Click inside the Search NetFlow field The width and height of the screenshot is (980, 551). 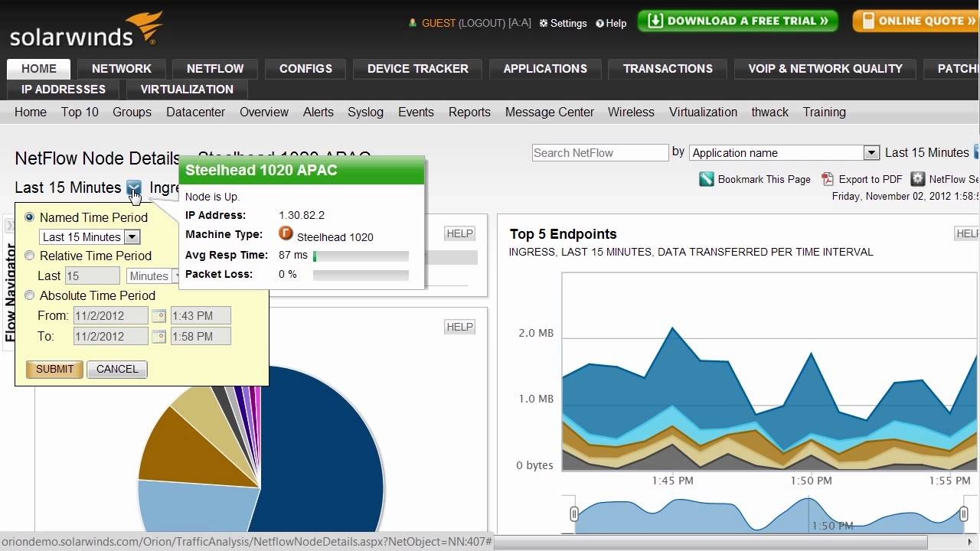coord(600,152)
